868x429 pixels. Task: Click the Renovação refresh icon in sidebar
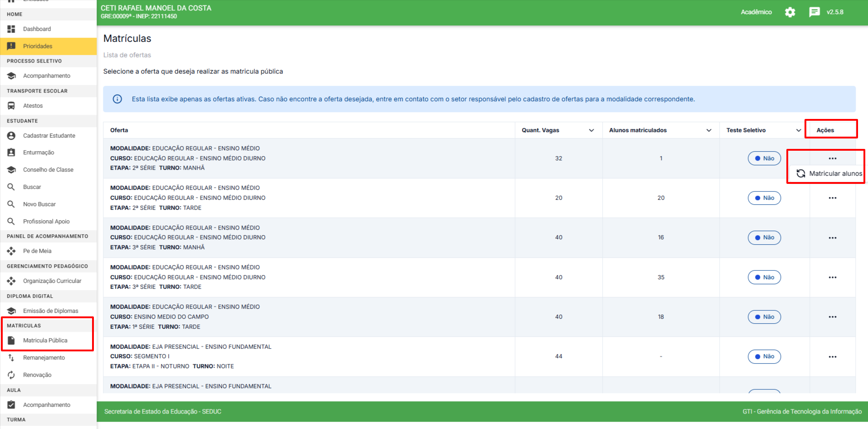tap(11, 375)
